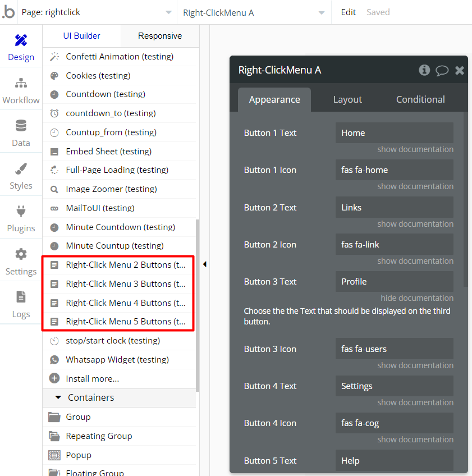Screen dimensions: 472x476
Task: Open the Plugins section
Action: [x=21, y=218]
